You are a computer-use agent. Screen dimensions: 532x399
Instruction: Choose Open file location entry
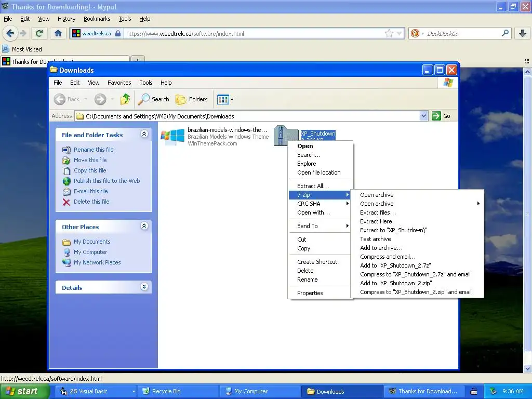coord(320,172)
